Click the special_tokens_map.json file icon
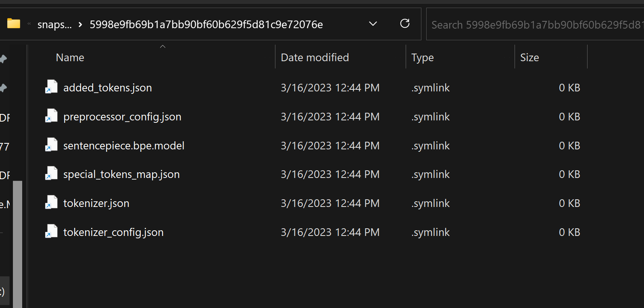Image resolution: width=644 pixels, height=308 pixels. [51, 174]
